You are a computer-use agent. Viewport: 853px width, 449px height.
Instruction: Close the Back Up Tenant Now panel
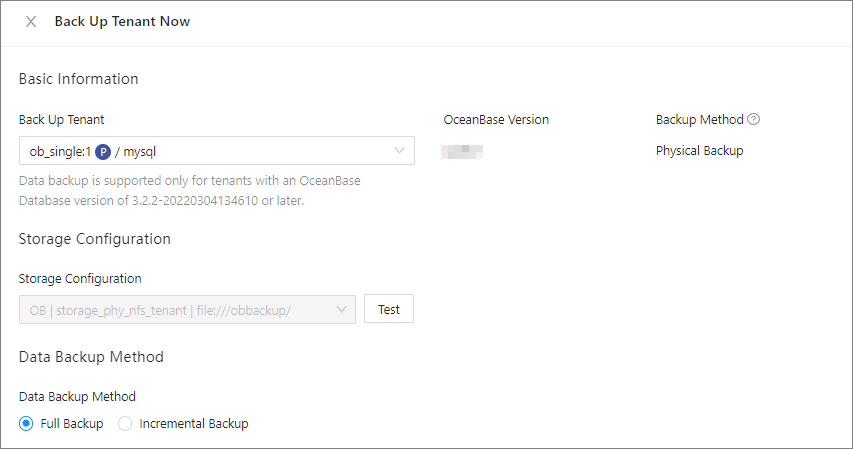31,22
